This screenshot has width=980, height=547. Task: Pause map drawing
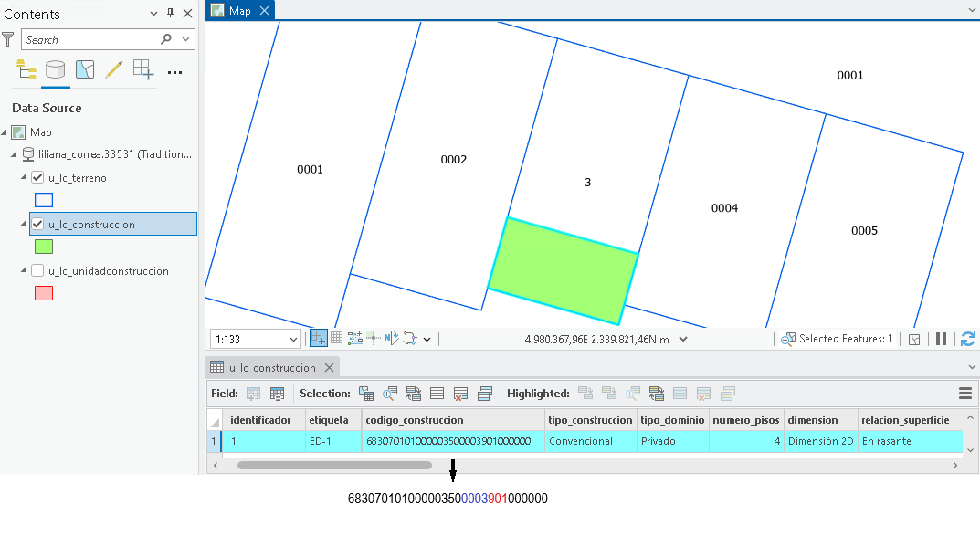tap(942, 339)
